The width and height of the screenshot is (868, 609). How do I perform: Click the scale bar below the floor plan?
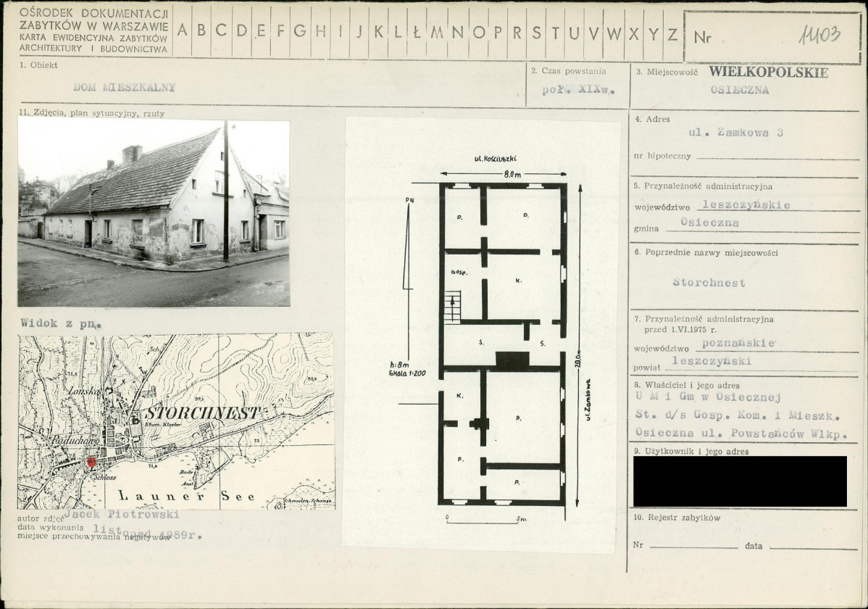pyautogui.click(x=483, y=521)
